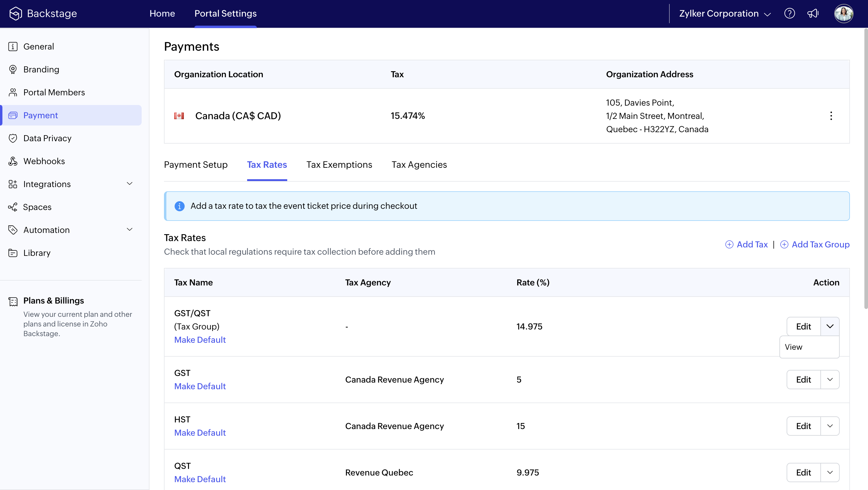
Task: Click the Webhooks sidebar icon
Action: pos(13,161)
